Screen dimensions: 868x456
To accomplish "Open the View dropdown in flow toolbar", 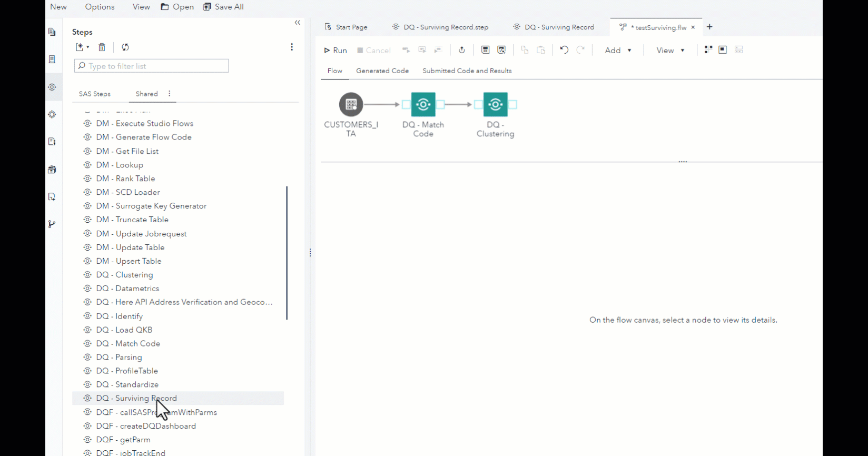I will click(670, 50).
